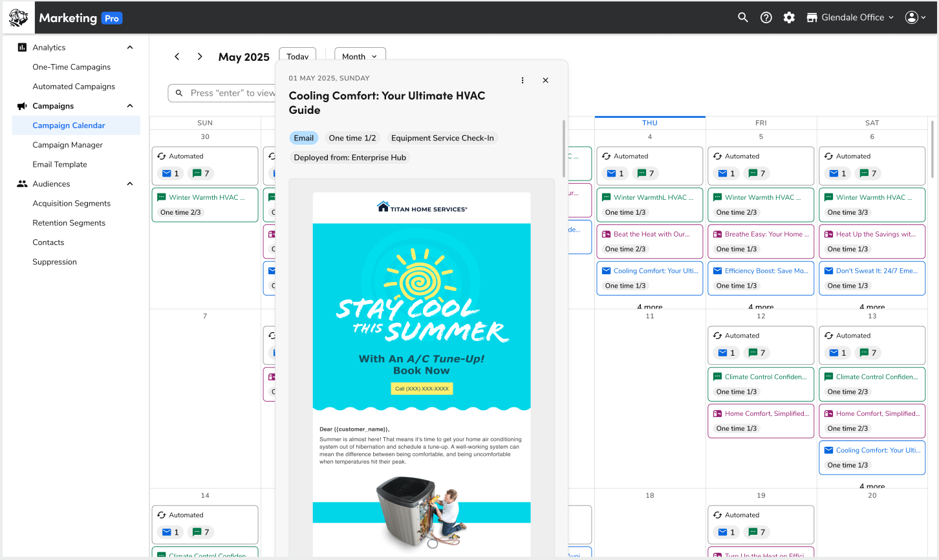Image resolution: width=939 pixels, height=560 pixels.
Task: Click the SMS count badge on Friday 12
Action: (757, 352)
